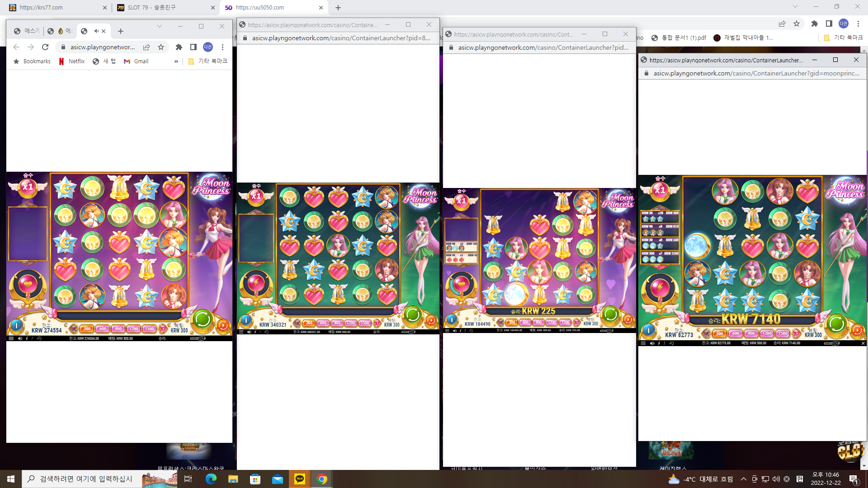Open new tab in the small Bookmarks window
The height and width of the screenshot is (488, 868).
point(120,31)
